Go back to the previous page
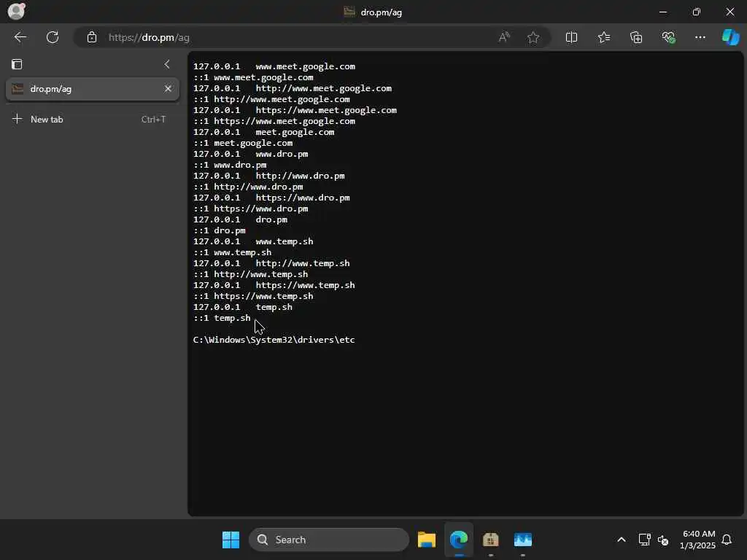747x560 pixels. [x=20, y=37]
